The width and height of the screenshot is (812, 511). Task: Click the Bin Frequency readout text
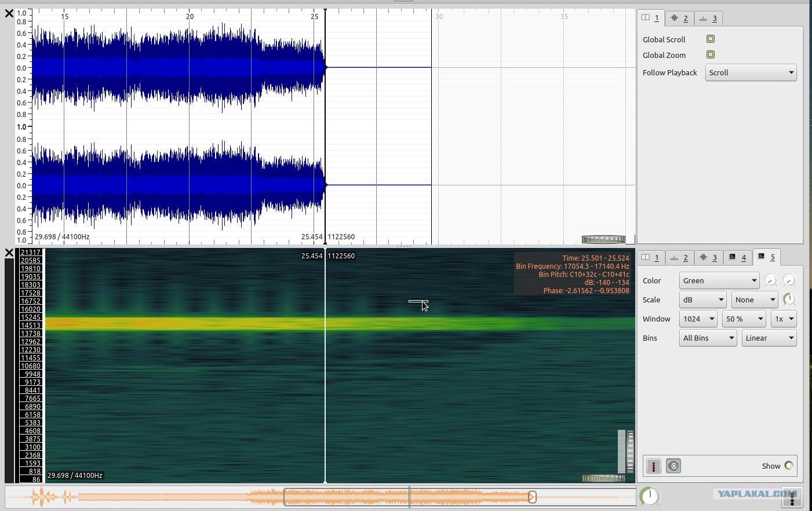pyautogui.click(x=572, y=267)
